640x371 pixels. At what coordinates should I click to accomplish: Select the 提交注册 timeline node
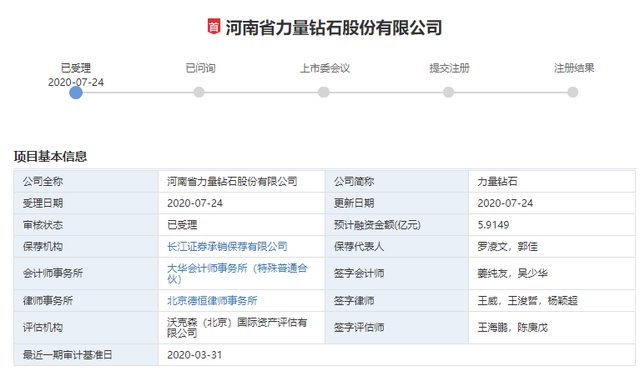(449, 92)
